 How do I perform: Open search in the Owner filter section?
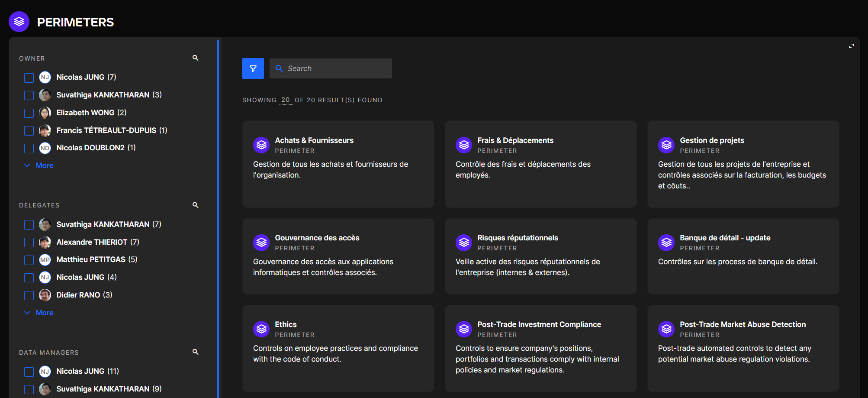click(x=196, y=58)
